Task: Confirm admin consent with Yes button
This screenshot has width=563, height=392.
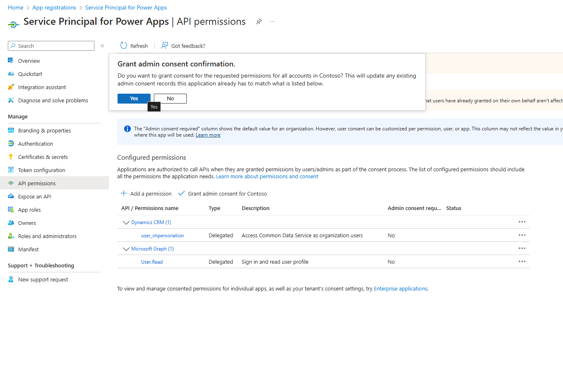Action: click(134, 99)
